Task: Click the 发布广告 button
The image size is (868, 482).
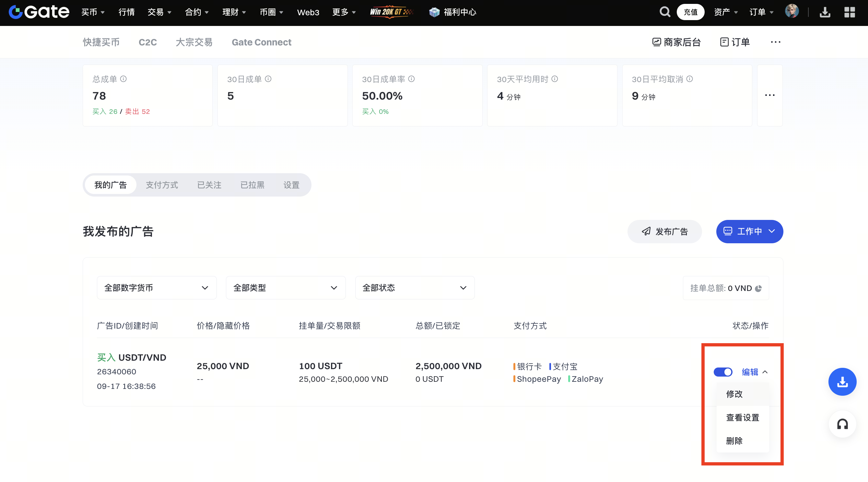Action: tap(664, 231)
